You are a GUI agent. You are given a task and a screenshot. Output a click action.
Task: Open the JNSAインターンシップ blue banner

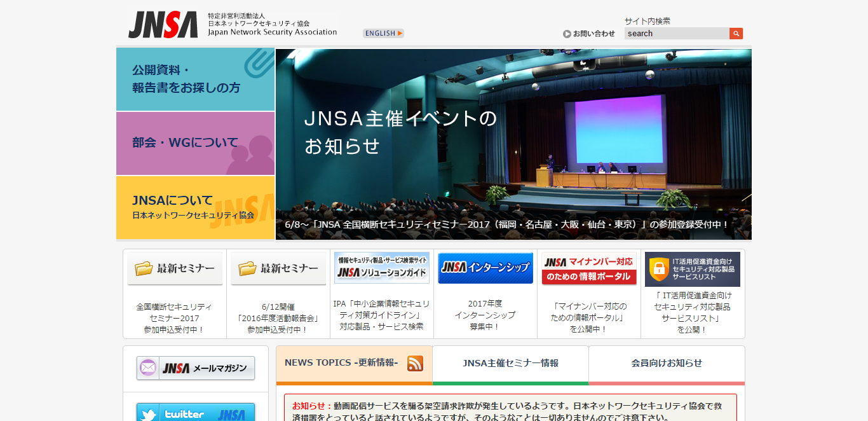coord(485,268)
